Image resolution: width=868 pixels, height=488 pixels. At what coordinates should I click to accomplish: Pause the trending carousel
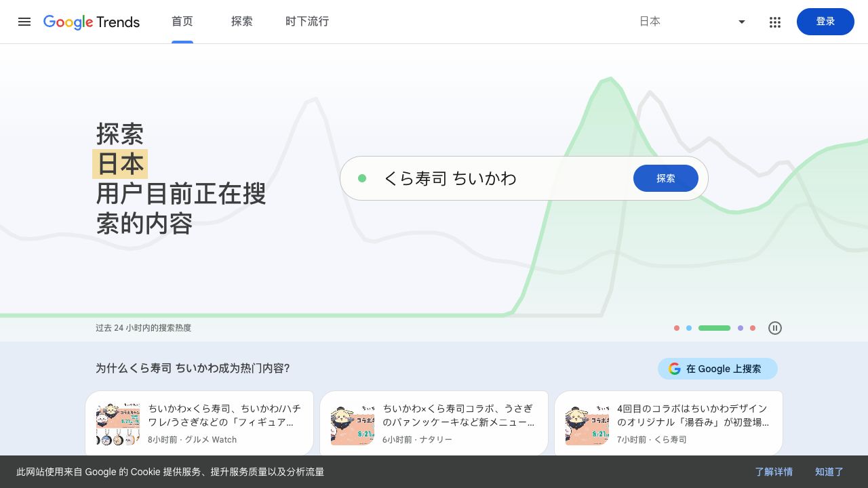[x=775, y=328]
